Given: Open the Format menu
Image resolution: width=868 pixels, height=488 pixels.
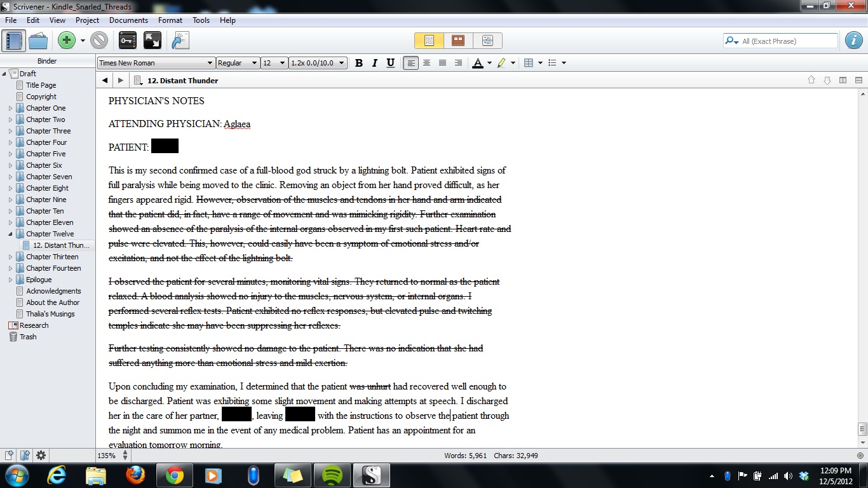Looking at the screenshot, I should click(x=170, y=20).
